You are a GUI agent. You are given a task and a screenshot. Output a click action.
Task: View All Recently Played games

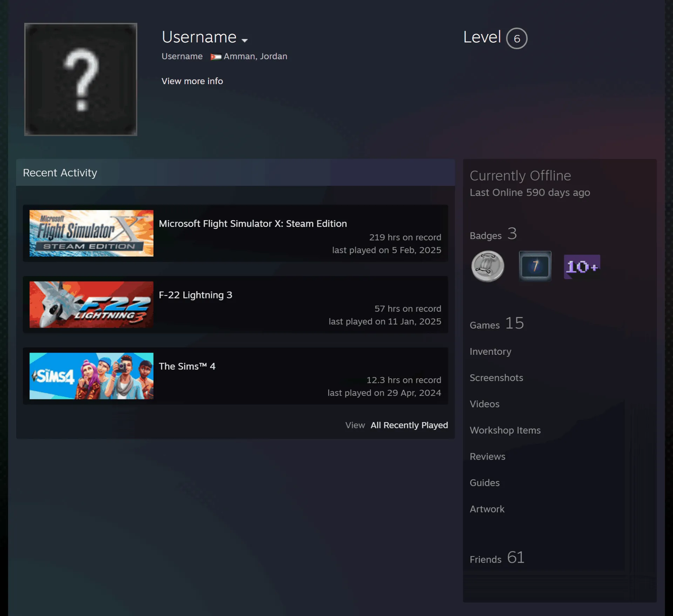[x=409, y=425]
